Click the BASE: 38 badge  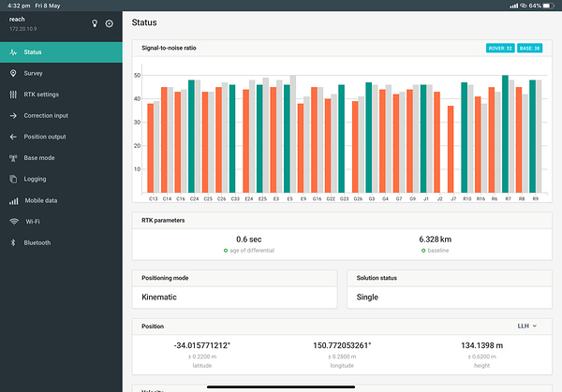[529, 48]
